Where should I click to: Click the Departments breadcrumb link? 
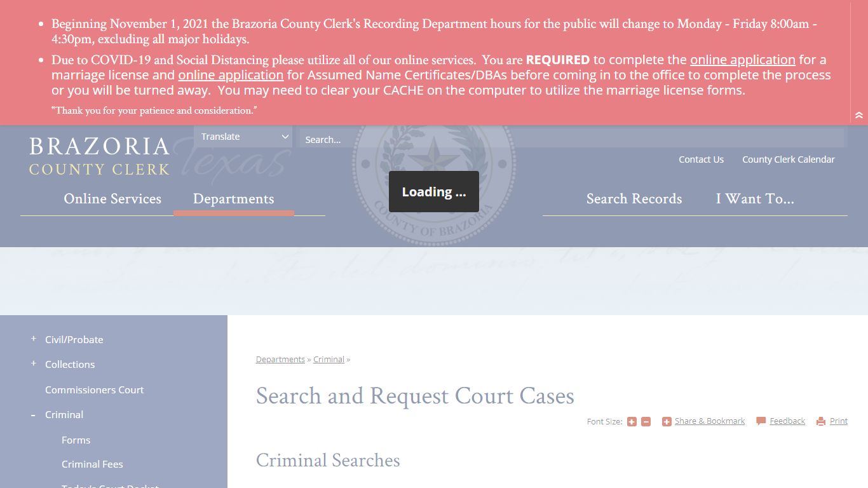(280, 360)
